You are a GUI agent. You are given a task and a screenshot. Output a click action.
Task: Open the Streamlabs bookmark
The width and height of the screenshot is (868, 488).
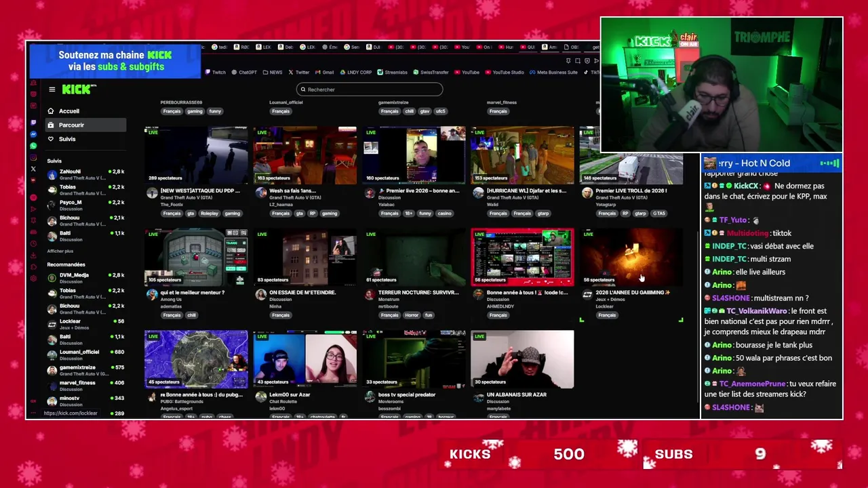pos(393,73)
